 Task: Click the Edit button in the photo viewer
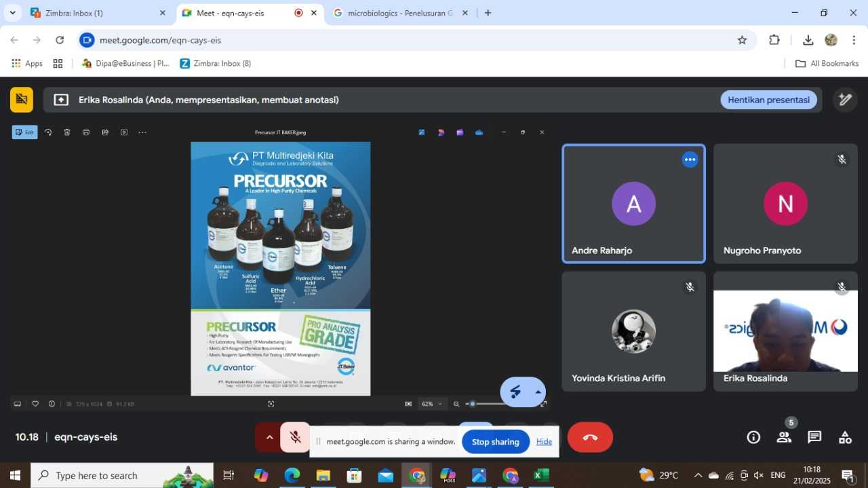coord(24,132)
